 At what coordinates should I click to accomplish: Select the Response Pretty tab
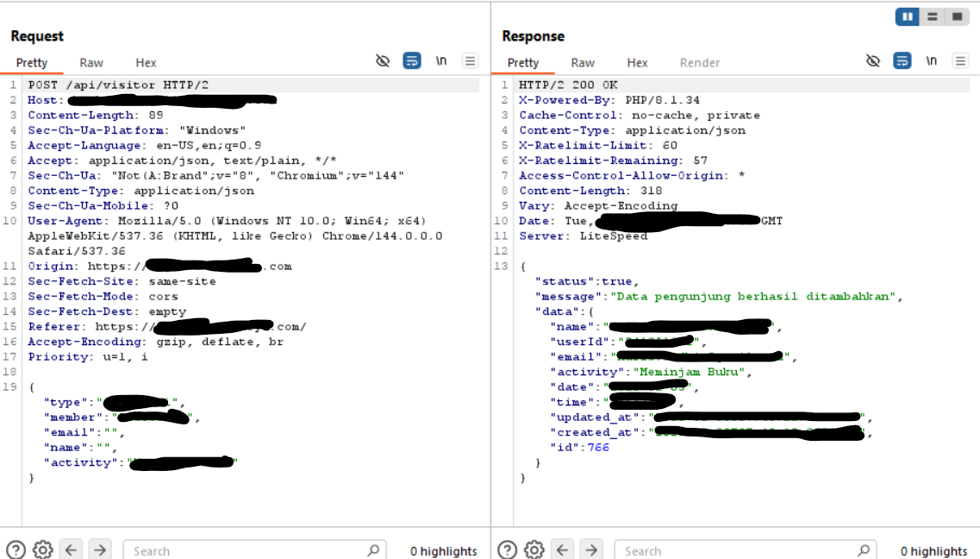point(523,62)
